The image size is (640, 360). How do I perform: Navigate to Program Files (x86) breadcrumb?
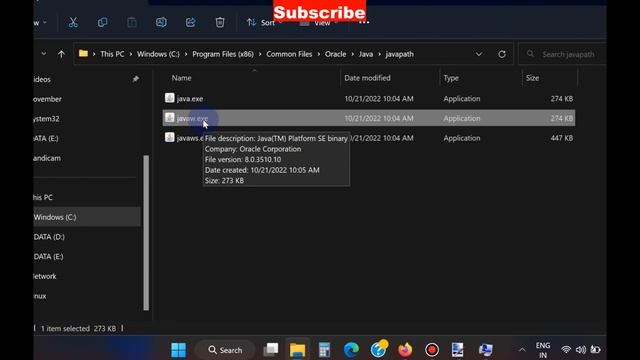(x=223, y=54)
